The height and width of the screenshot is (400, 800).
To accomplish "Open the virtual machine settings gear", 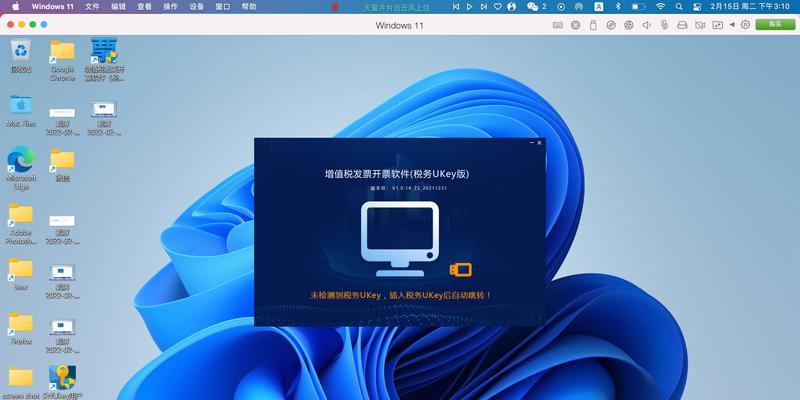I will point(745,25).
